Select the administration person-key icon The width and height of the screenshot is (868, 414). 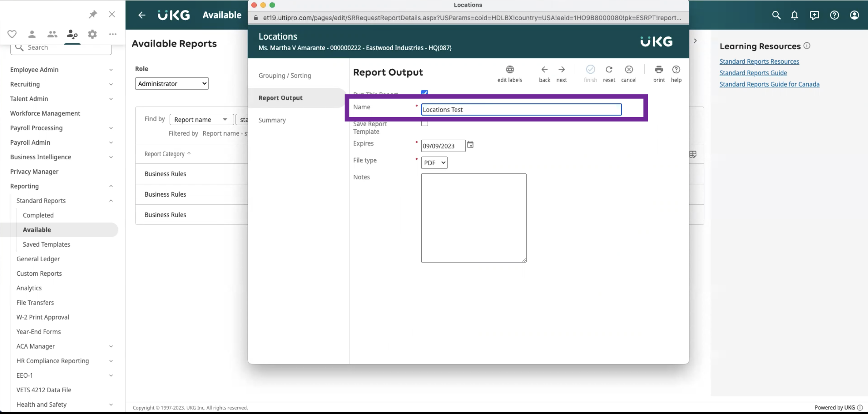click(72, 34)
